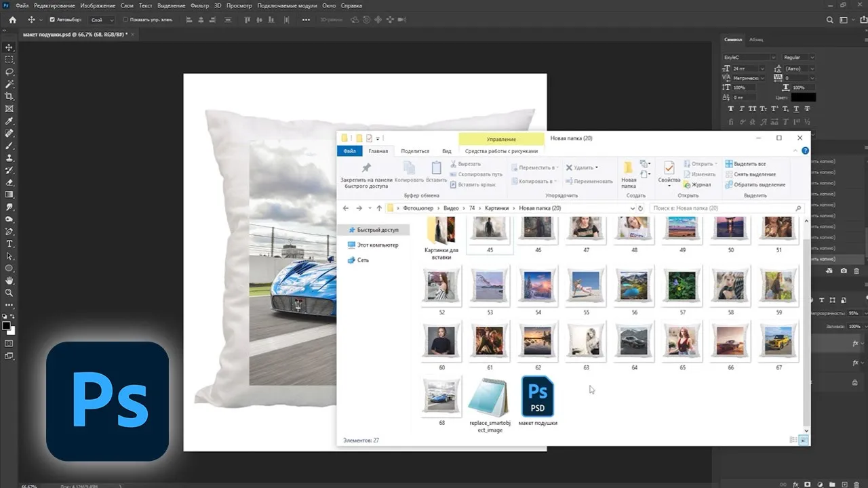Screen dimensions: 868x488
Task: Click Explorer refresh button in address bar
Action: click(x=641, y=208)
